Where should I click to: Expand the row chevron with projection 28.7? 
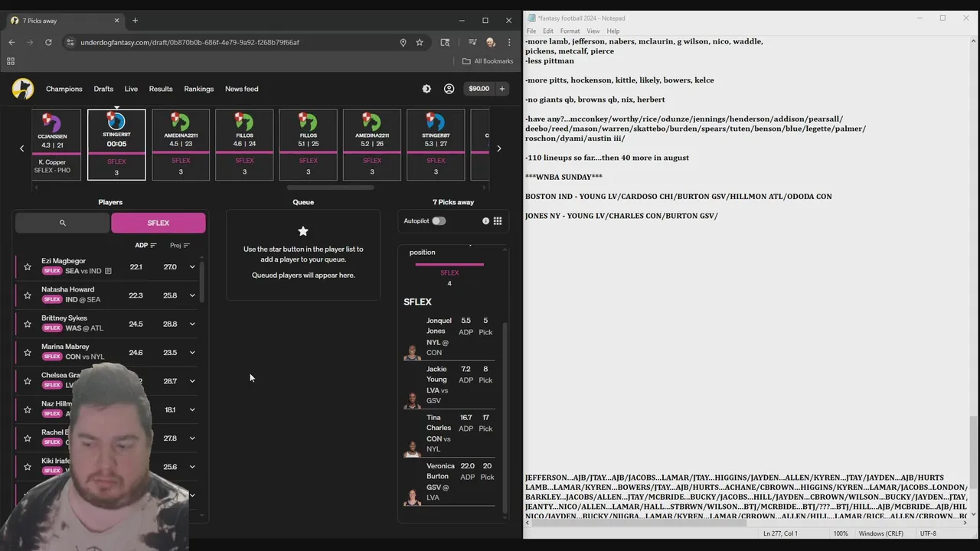coord(192,381)
